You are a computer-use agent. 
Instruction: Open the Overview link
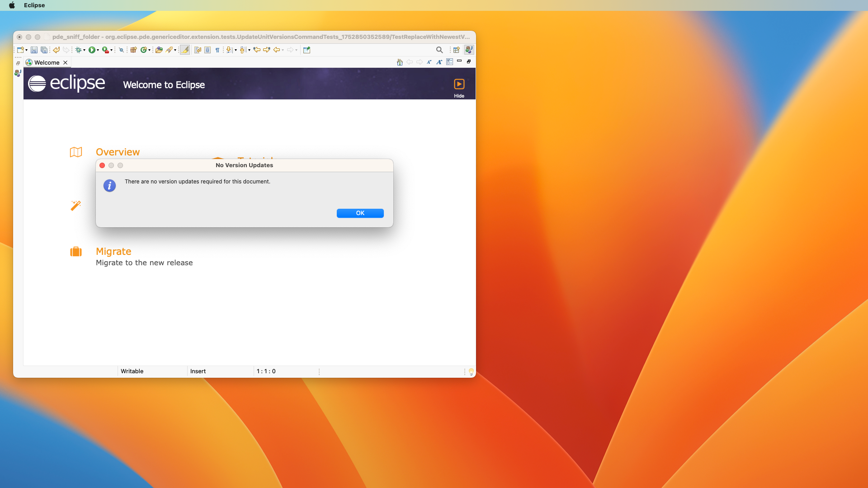click(118, 152)
